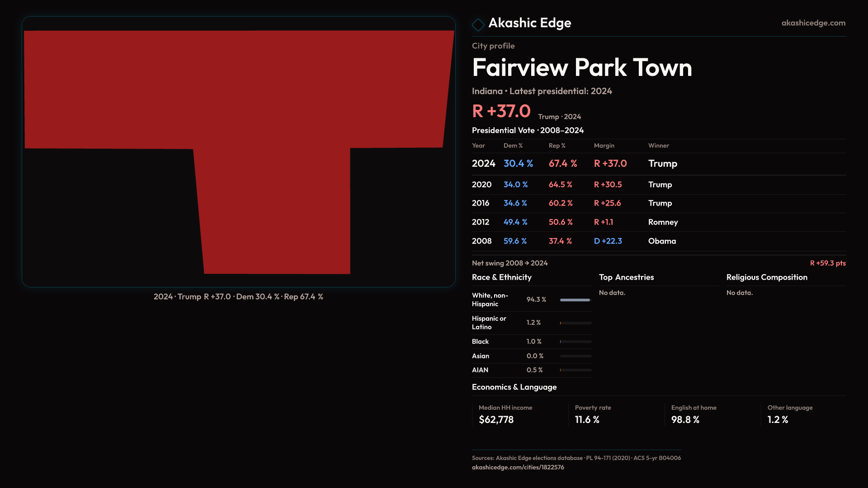Click the R +37.0 headline margin
Image resolution: width=868 pixels, height=488 pixels.
501,111
